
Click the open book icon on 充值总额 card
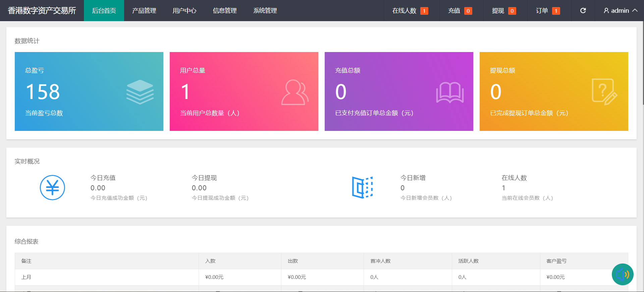450,92
